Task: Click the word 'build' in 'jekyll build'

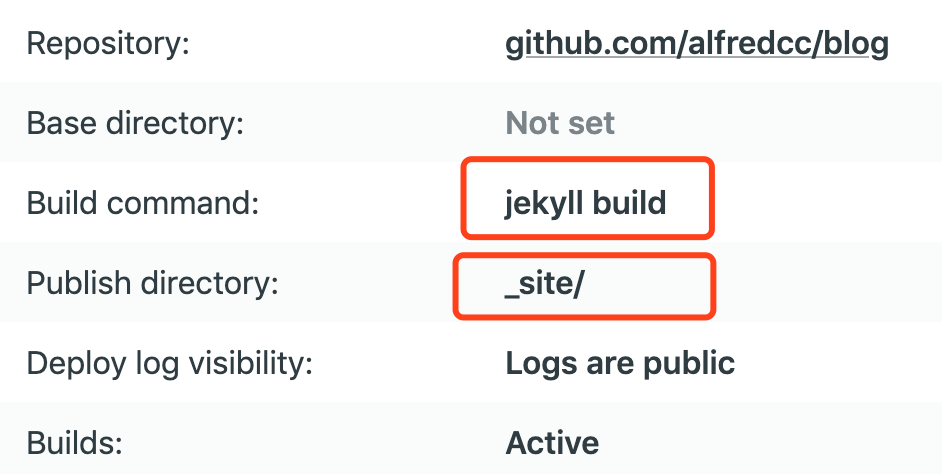Action: [x=629, y=204]
